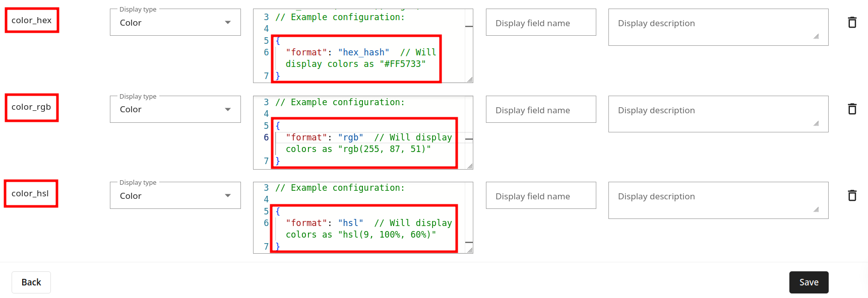Open Display type dropdown for color_hsl
The width and height of the screenshot is (868, 298).
click(x=175, y=196)
